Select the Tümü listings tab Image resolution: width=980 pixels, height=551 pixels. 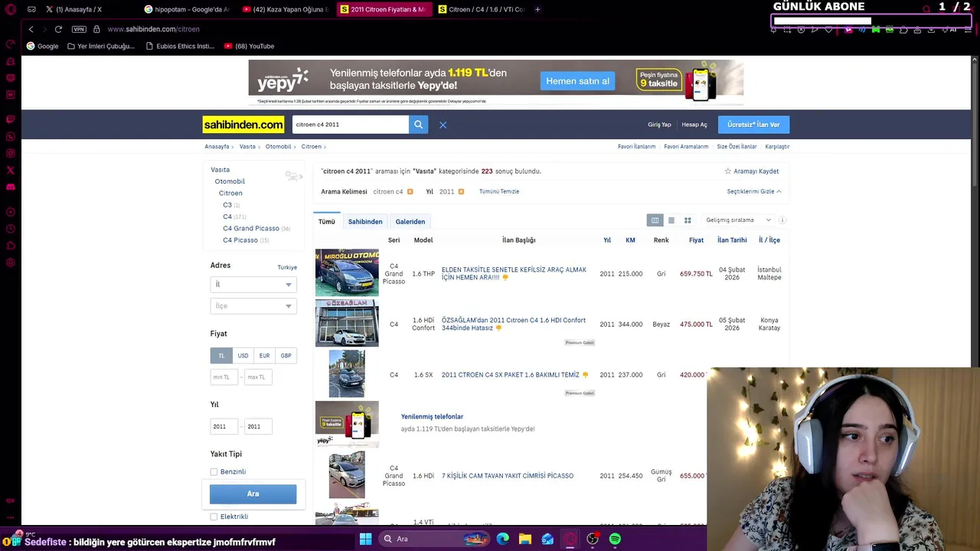pos(327,222)
